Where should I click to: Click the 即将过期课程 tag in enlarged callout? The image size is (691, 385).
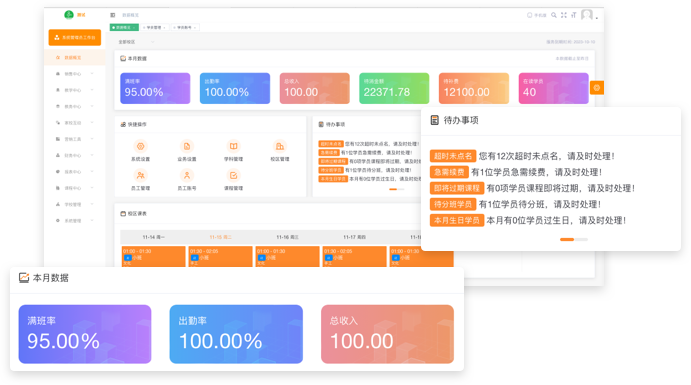pos(457,188)
